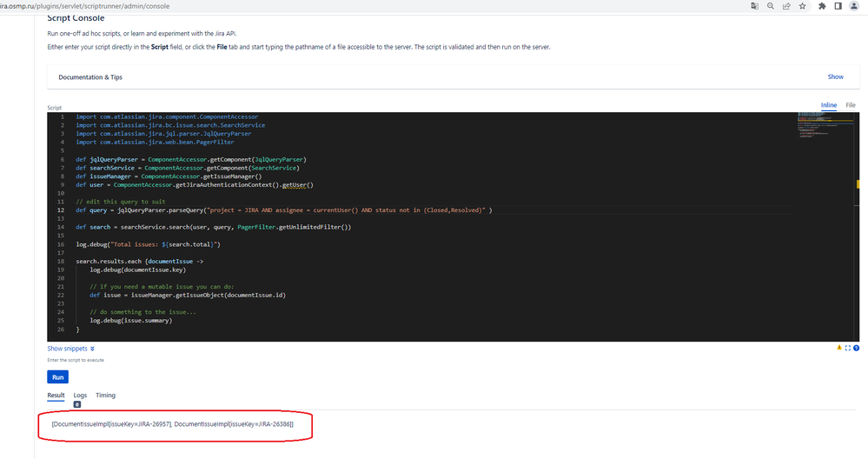
Task: Open the browser zoom magnifier icon
Action: point(770,6)
